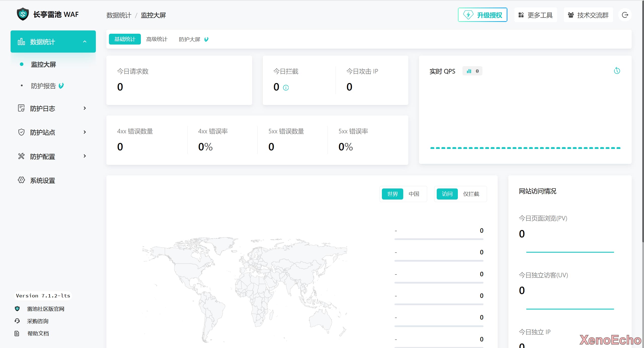
Task: Switch to the 高级统计 tab
Action: point(157,39)
